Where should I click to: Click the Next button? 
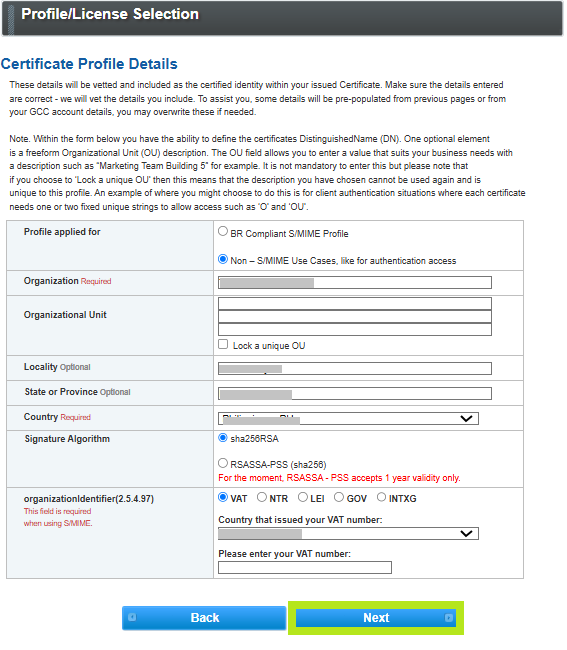click(376, 618)
